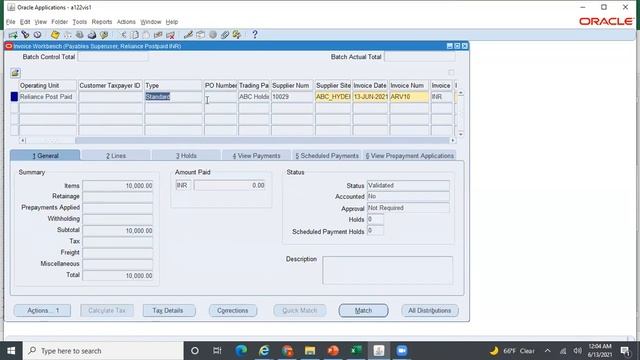The image size is (640, 360).
Task: Open the File menu
Action: 11,22
